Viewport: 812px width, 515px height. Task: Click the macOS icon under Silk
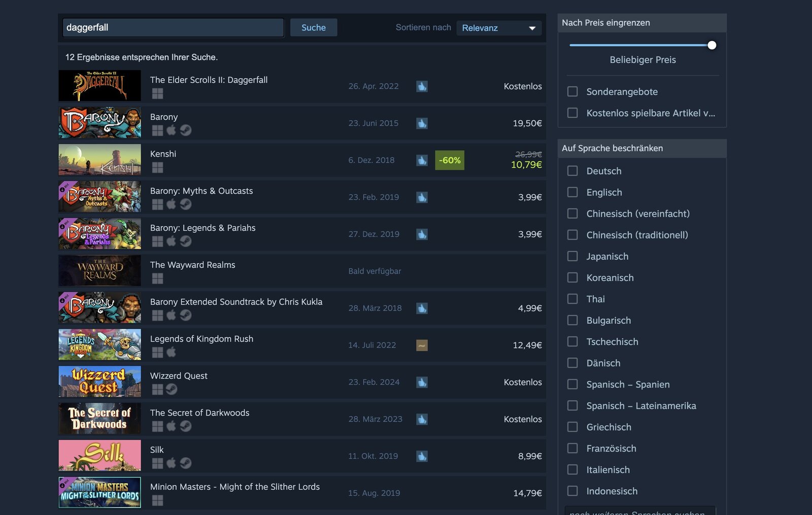172,463
